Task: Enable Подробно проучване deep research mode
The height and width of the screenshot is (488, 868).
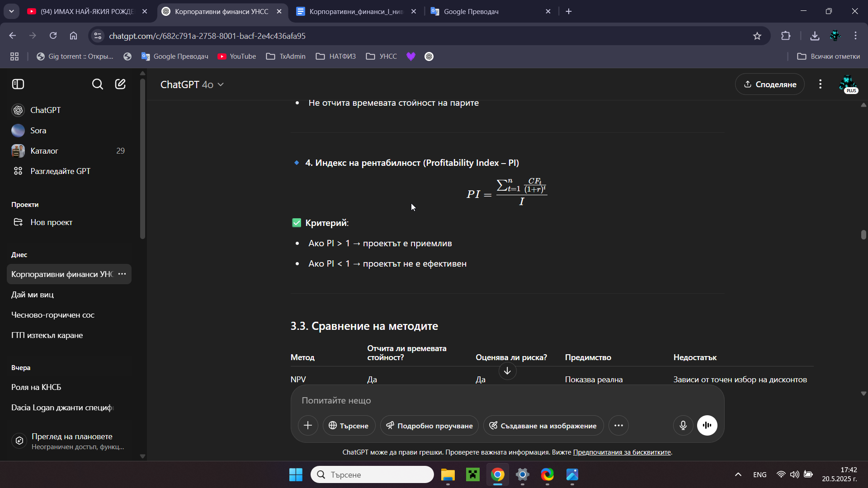Action: (x=429, y=426)
